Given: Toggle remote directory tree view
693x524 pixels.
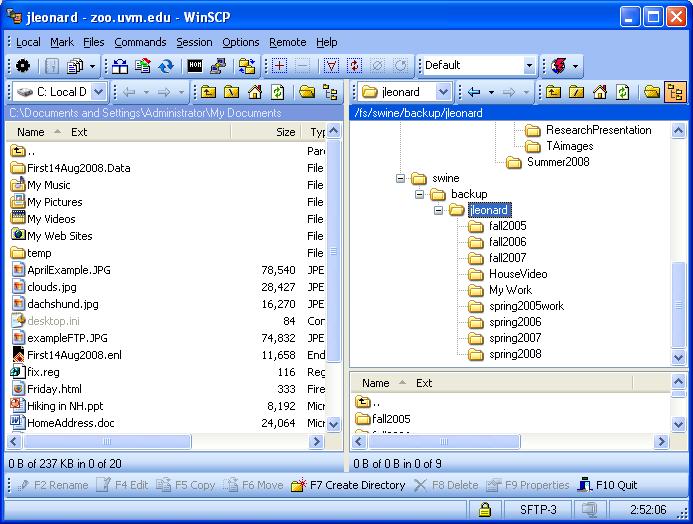Looking at the screenshot, I should (x=675, y=92).
